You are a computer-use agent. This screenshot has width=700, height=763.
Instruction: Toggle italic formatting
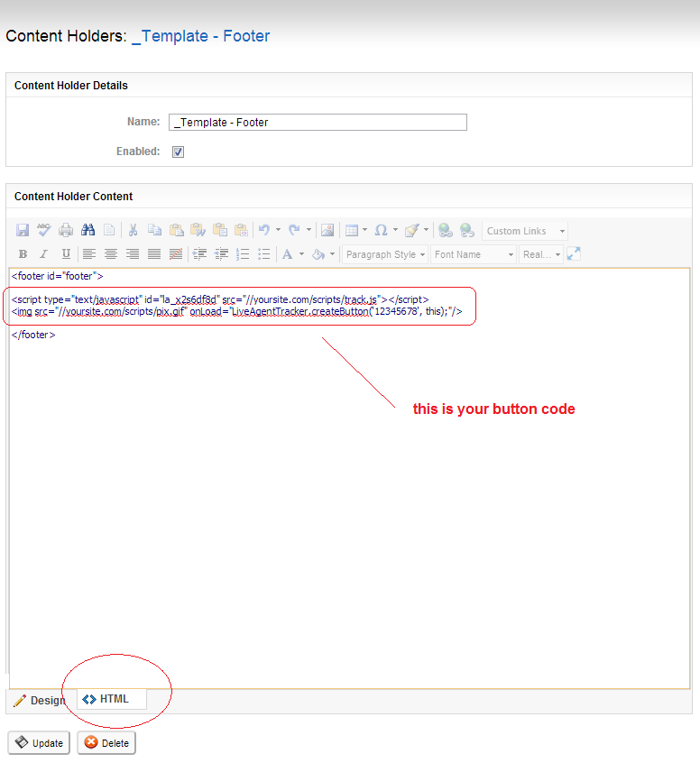pyautogui.click(x=44, y=254)
